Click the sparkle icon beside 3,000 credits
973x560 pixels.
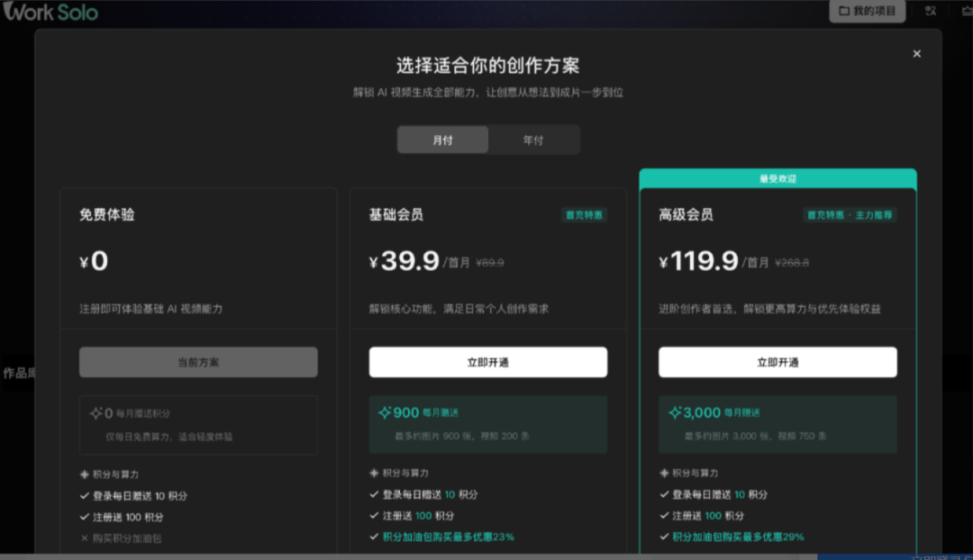click(675, 412)
